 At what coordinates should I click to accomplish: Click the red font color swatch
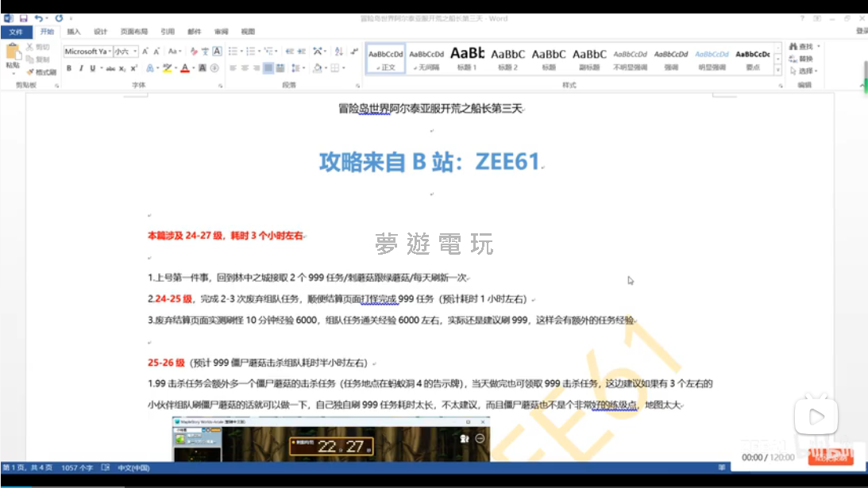pyautogui.click(x=184, y=68)
